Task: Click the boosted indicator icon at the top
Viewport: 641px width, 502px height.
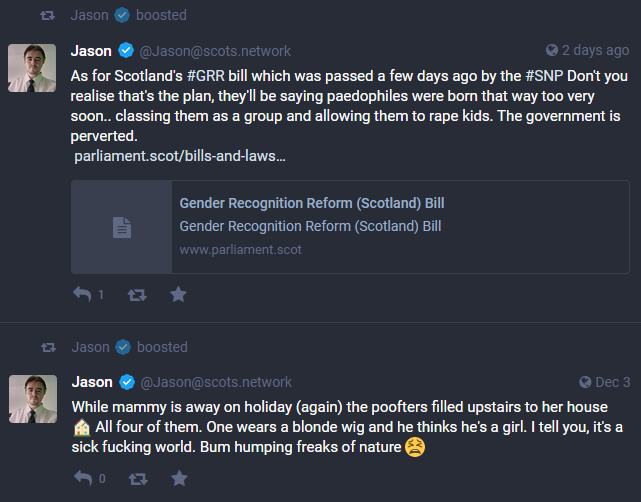Action: click(x=46, y=15)
